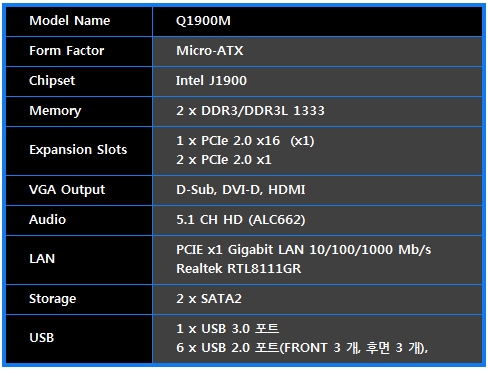
Task: Select the 5.1 CH HD (ALC662) text
Action: (241, 220)
